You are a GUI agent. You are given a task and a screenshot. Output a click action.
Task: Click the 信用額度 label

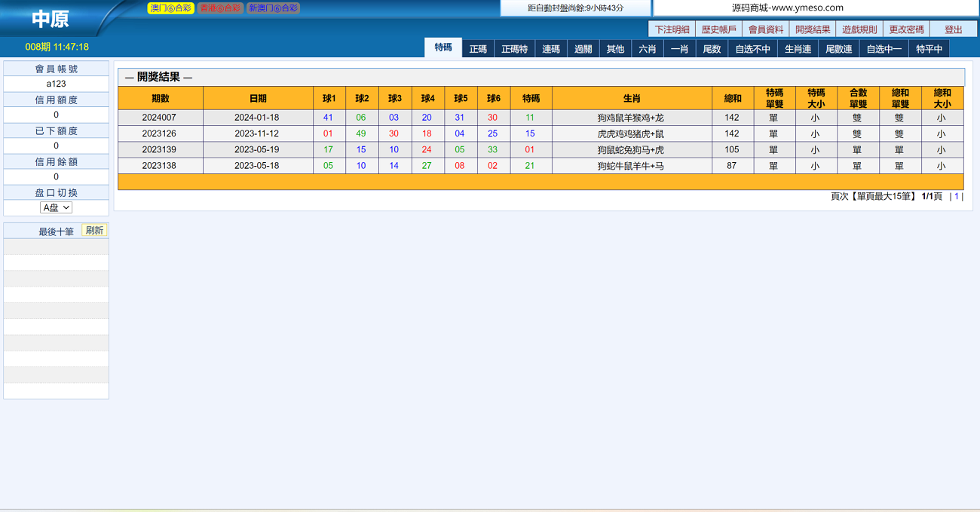57,100
